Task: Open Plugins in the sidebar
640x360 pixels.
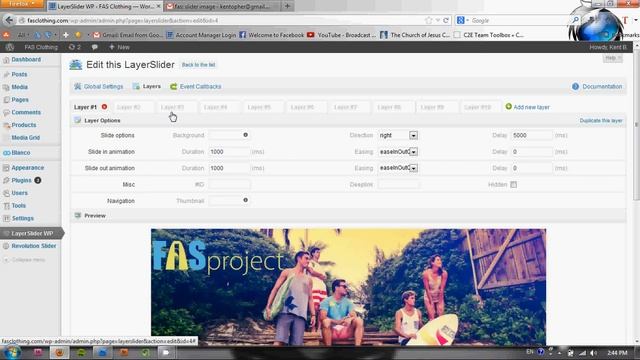Action: coord(21,180)
